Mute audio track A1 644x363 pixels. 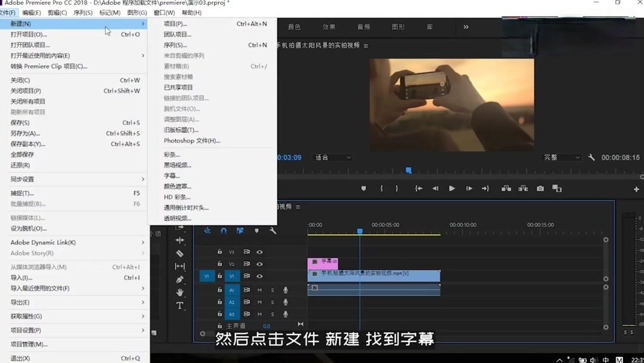pos(259,290)
